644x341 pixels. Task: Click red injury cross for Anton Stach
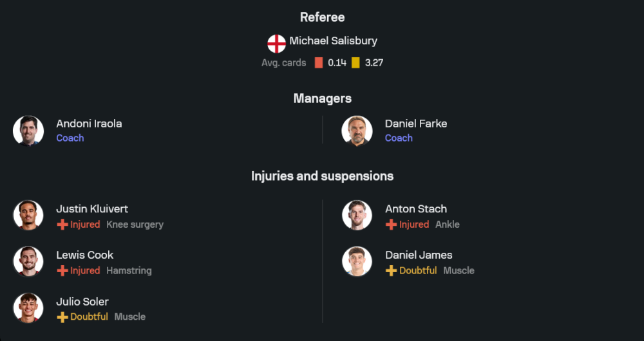391,225
